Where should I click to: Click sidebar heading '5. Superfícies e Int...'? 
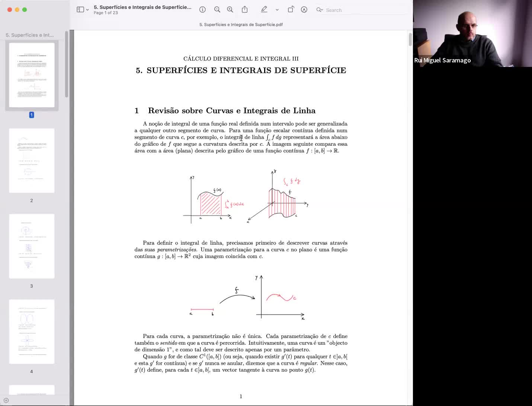(x=30, y=35)
